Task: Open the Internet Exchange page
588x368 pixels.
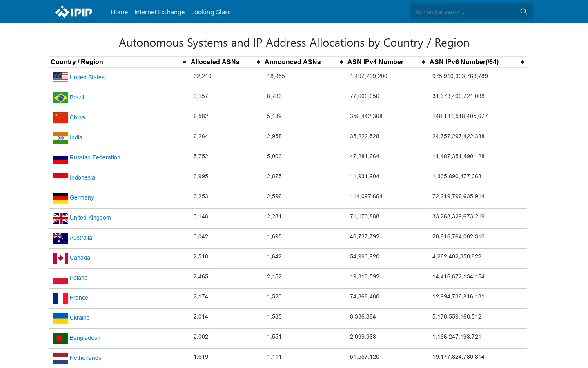Action: tap(159, 12)
